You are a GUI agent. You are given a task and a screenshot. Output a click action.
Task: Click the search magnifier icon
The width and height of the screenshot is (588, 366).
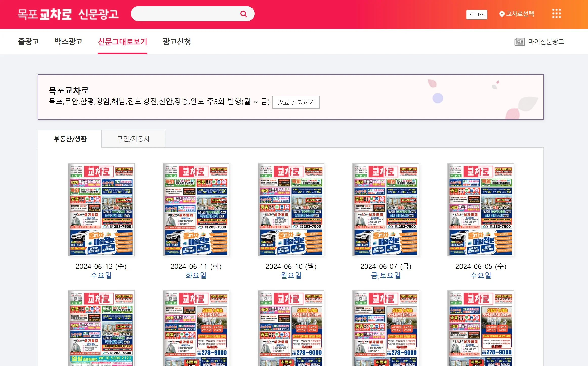(244, 14)
